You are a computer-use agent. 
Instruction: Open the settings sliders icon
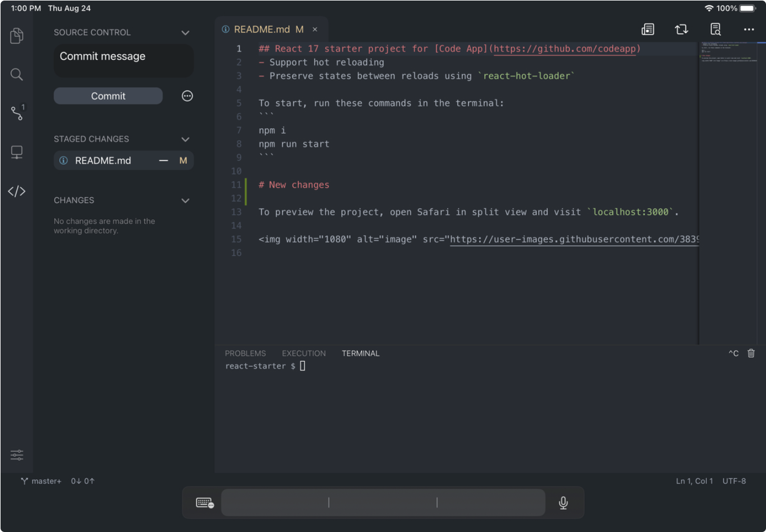click(x=17, y=455)
